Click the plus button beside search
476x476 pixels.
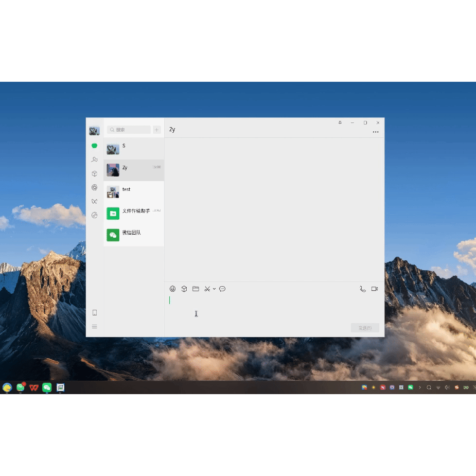pos(157,130)
